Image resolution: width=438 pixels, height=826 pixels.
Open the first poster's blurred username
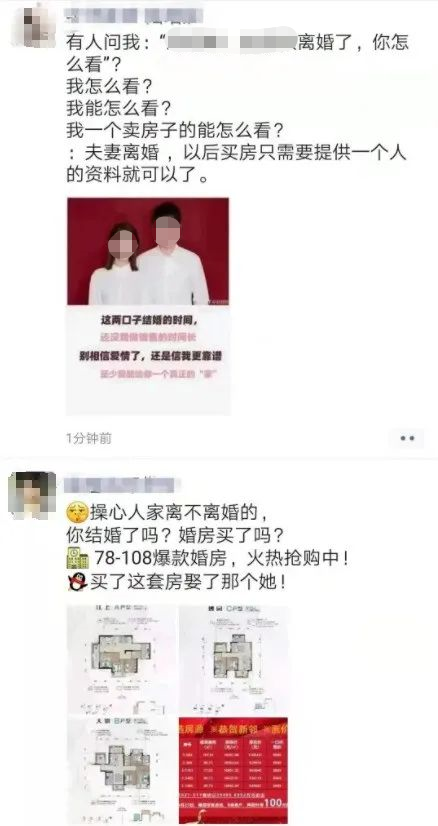pyautogui.click(x=133, y=13)
